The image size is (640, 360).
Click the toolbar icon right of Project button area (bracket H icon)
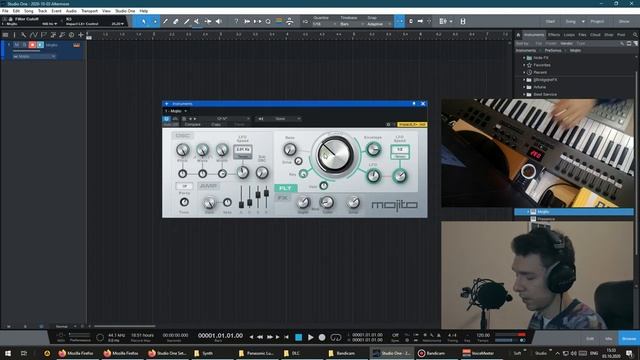(463, 21)
